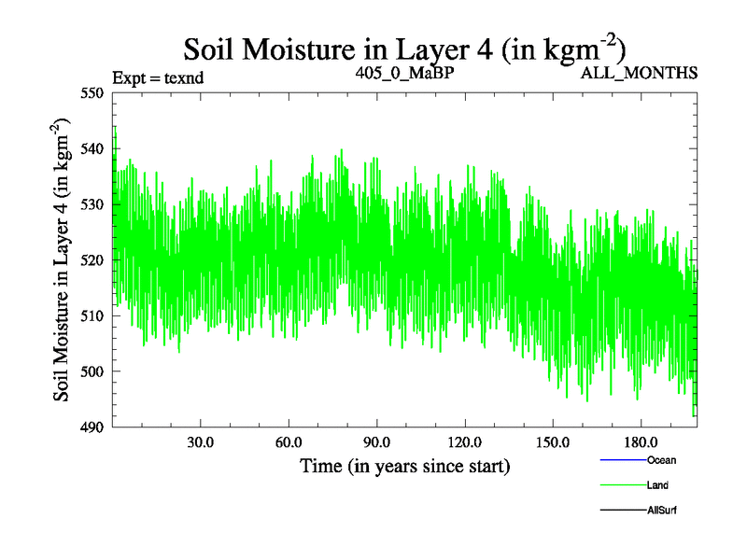Click the black AllSurf legend line
This screenshot has width=747, height=560.
click(x=623, y=511)
